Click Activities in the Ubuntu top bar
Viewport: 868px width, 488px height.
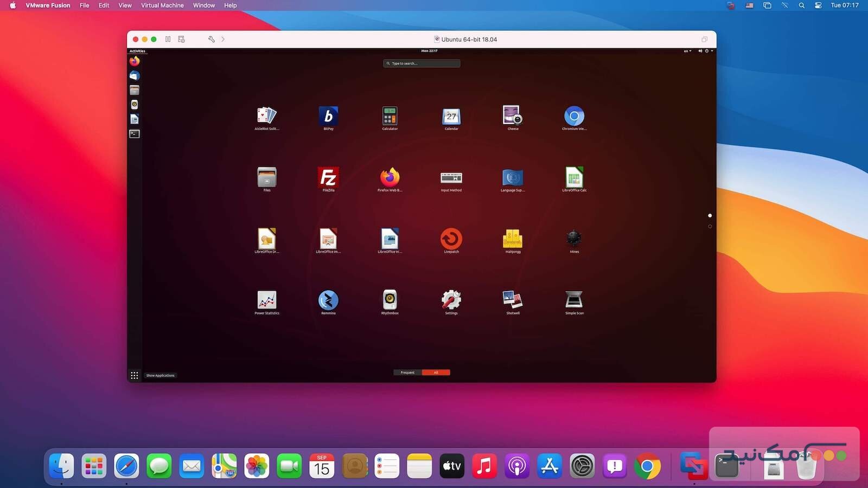137,50
